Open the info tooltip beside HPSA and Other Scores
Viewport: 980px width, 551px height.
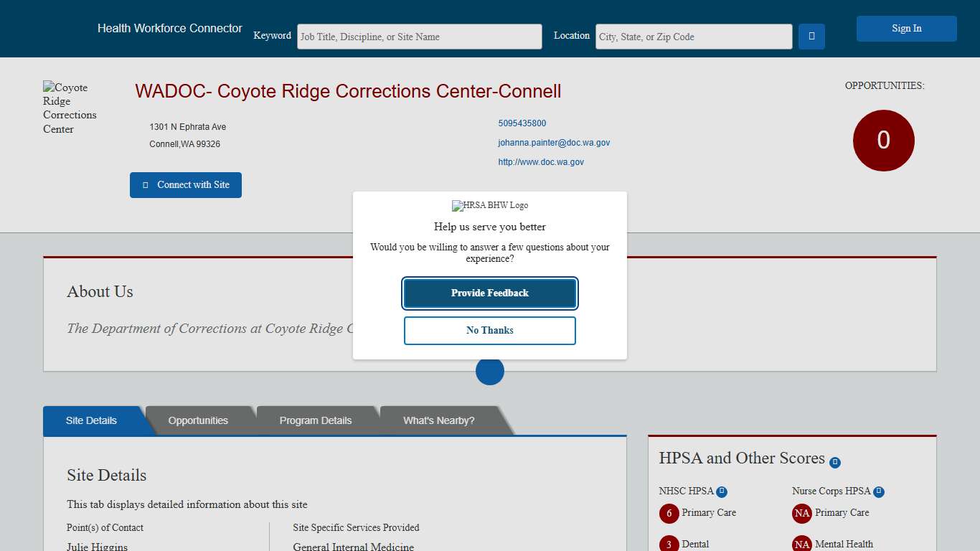pyautogui.click(x=835, y=462)
